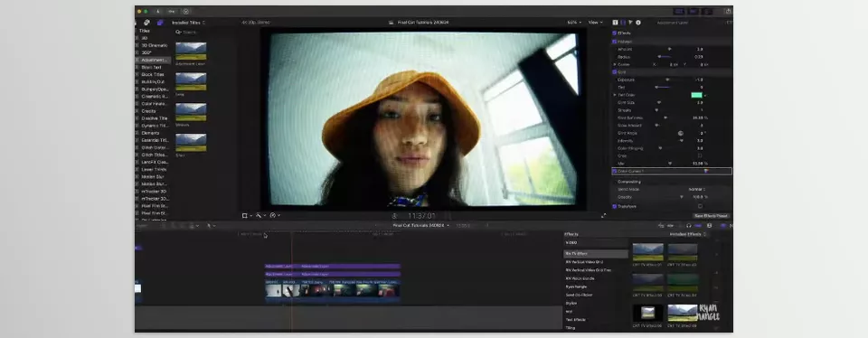868x338 pixels.
Task: Click the retime speedometer icon under viewer
Action: pyautogui.click(x=273, y=215)
